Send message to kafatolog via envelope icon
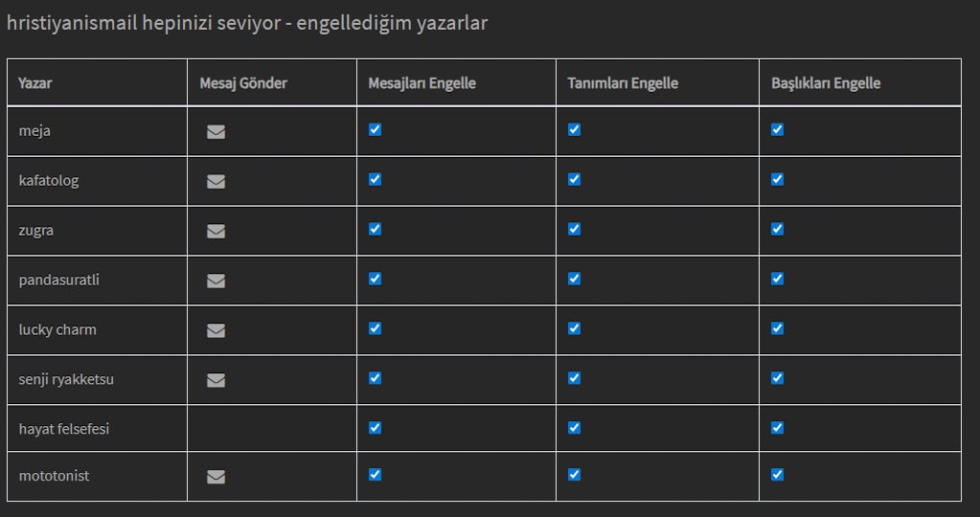The image size is (980, 517). pyautogui.click(x=217, y=181)
